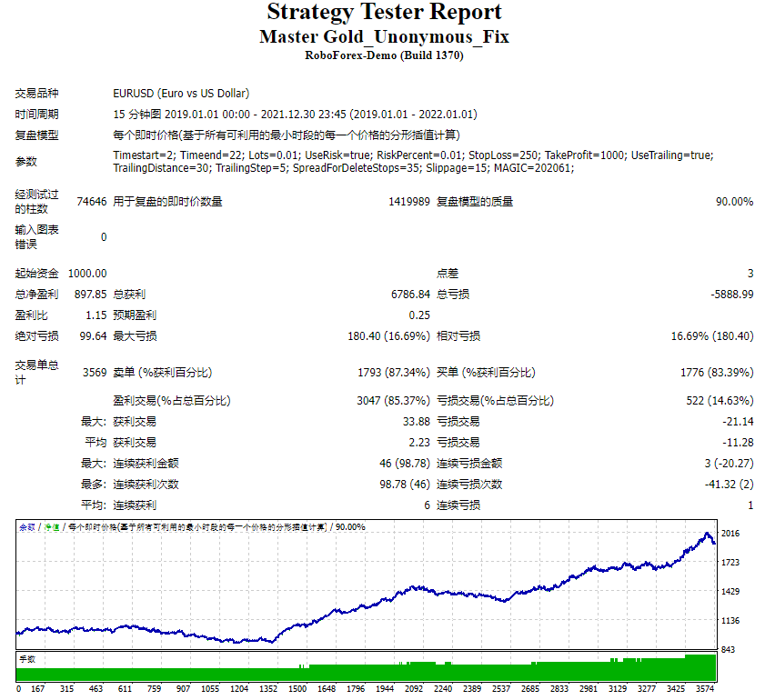Click the Strategy Tester Report title
Image resolution: width=765 pixels, height=700 pixels.
384,12
